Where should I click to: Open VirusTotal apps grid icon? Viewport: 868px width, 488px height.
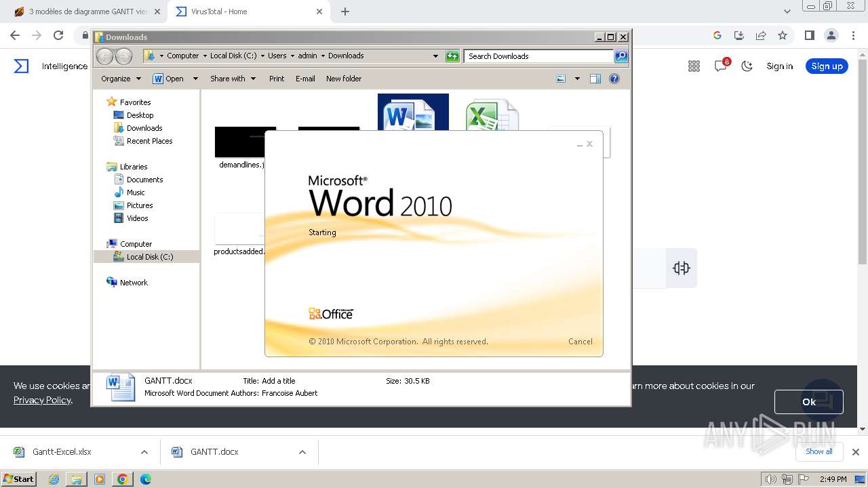[694, 66]
